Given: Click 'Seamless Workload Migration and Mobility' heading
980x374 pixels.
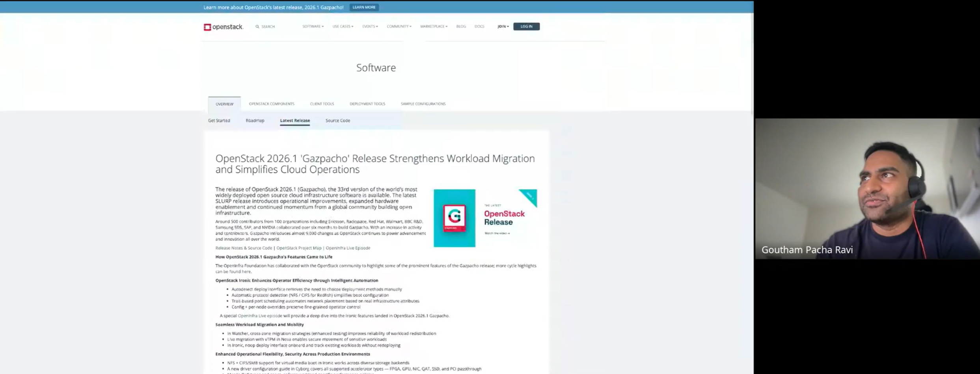Looking at the screenshot, I should point(259,325).
